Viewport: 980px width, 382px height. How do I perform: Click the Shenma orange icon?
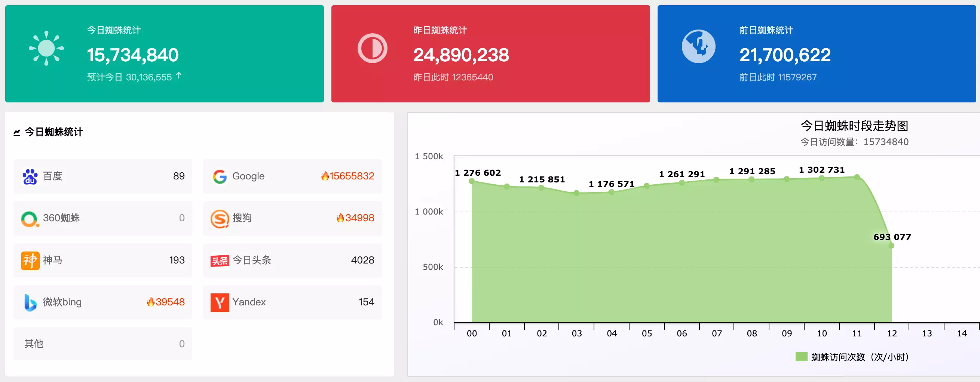pos(30,261)
